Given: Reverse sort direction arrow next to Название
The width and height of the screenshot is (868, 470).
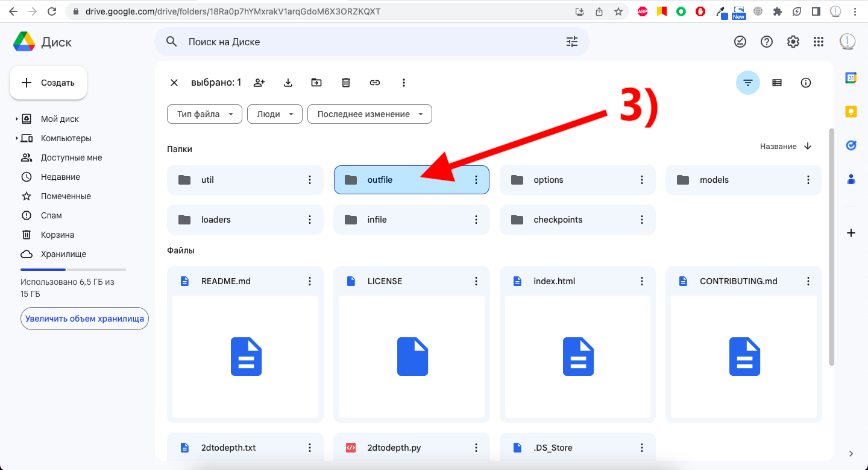Looking at the screenshot, I should tap(808, 147).
